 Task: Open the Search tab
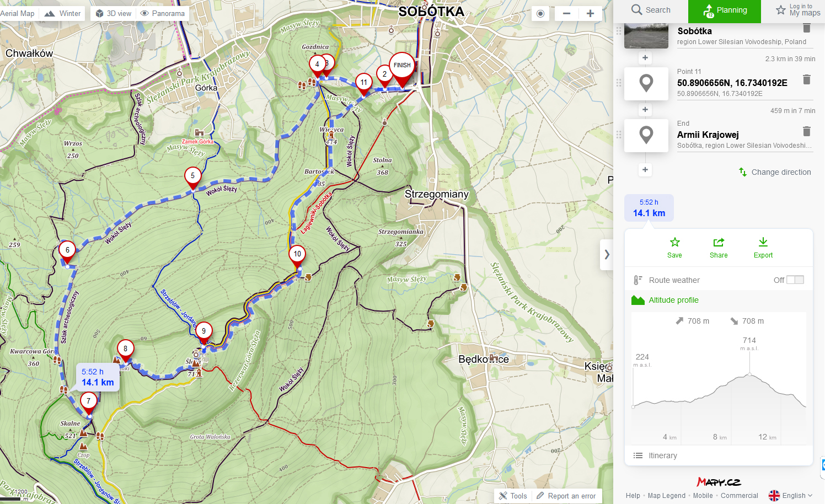pos(651,10)
